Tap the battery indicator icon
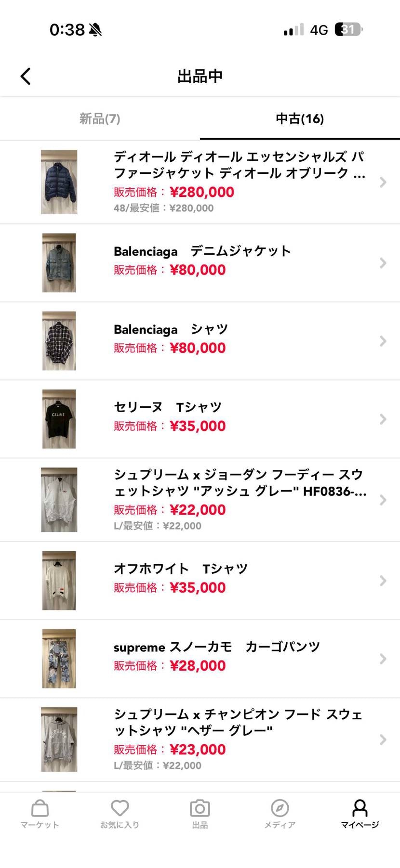This screenshot has width=400, height=868. [348, 30]
